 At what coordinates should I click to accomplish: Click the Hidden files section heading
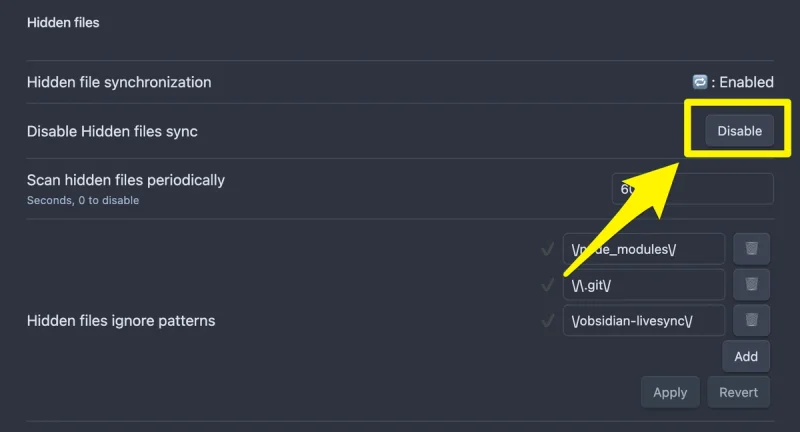63,22
